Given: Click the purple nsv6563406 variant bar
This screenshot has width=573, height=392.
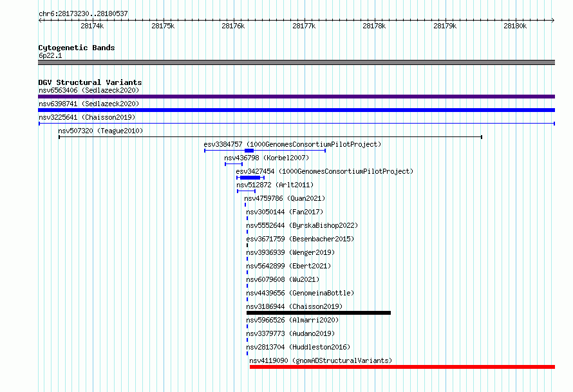Looking at the screenshot, I should [296, 97].
